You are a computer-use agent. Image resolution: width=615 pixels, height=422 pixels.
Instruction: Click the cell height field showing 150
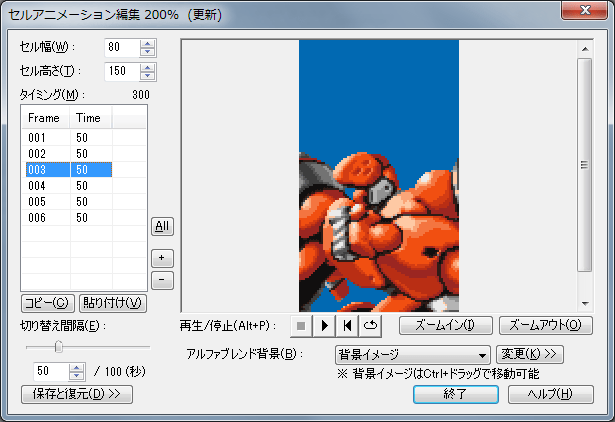[122, 72]
